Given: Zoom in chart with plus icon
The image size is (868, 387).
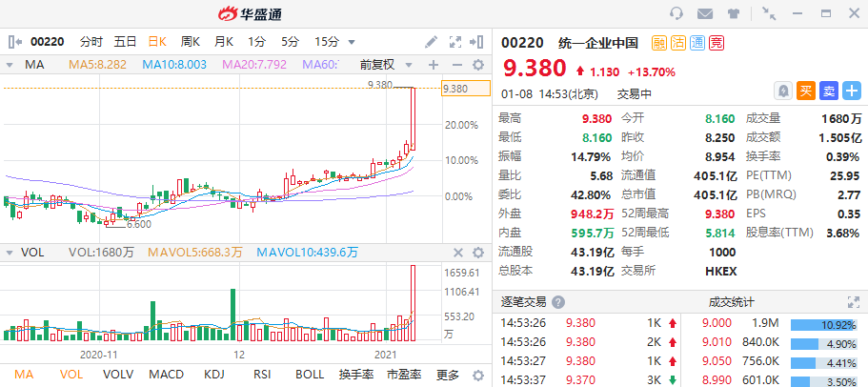Looking at the screenshot, I should 434,65.
